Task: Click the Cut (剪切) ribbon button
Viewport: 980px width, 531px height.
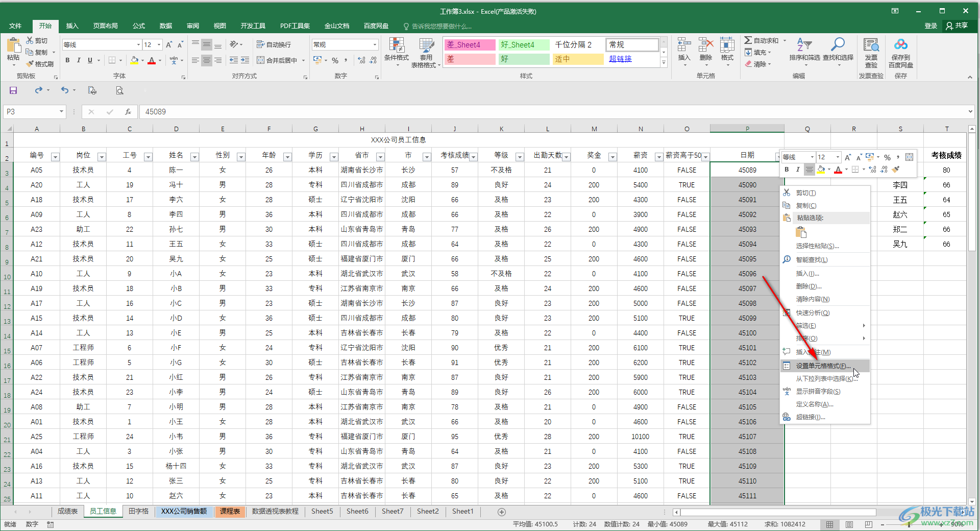Action: [x=37, y=40]
